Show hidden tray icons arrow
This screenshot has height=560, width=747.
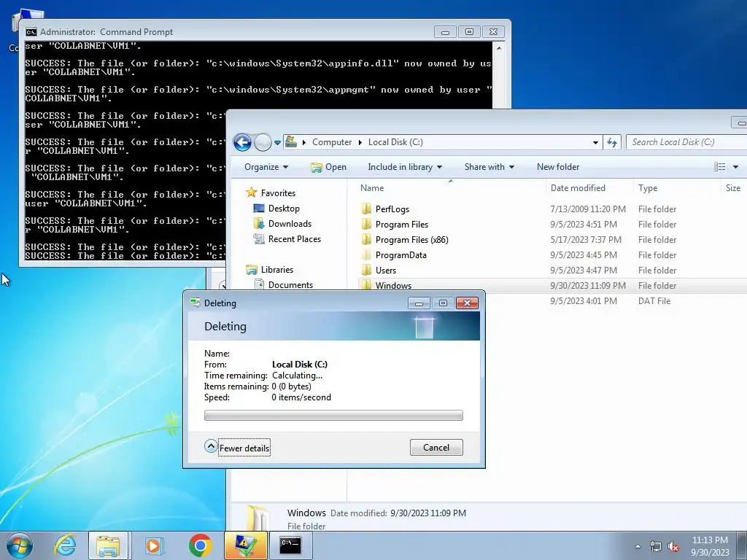tap(638, 546)
